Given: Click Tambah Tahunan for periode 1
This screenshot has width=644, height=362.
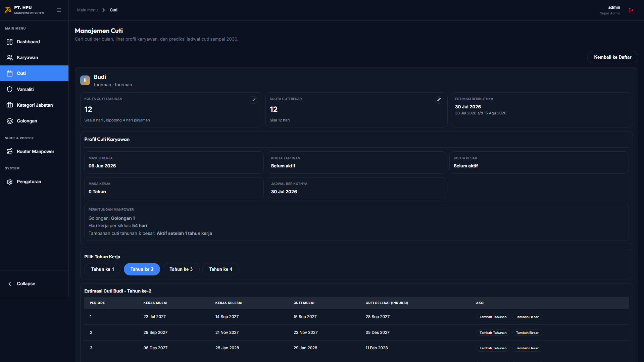Looking at the screenshot, I should pyautogui.click(x=493, y=317).
